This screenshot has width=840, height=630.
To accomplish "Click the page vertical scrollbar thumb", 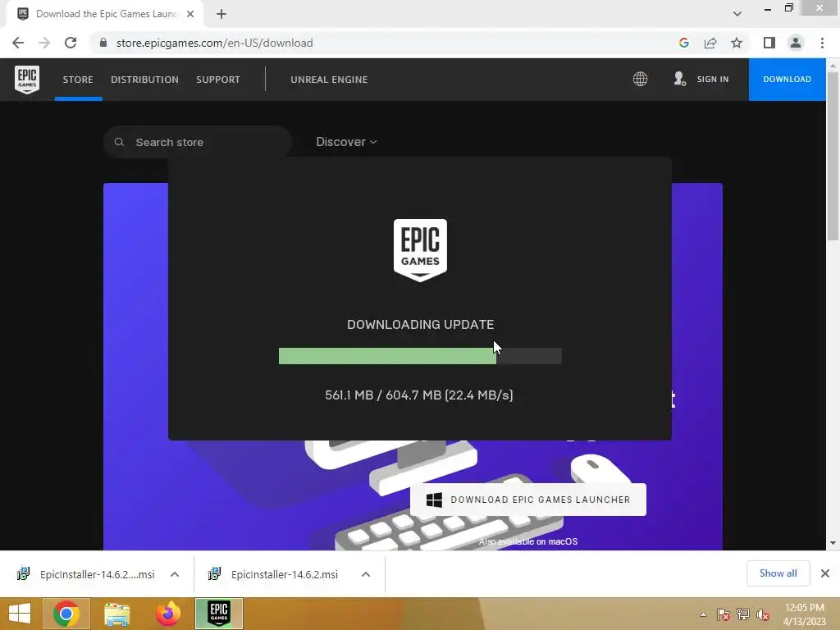I will pyautogui.click(x=833, y=157).
